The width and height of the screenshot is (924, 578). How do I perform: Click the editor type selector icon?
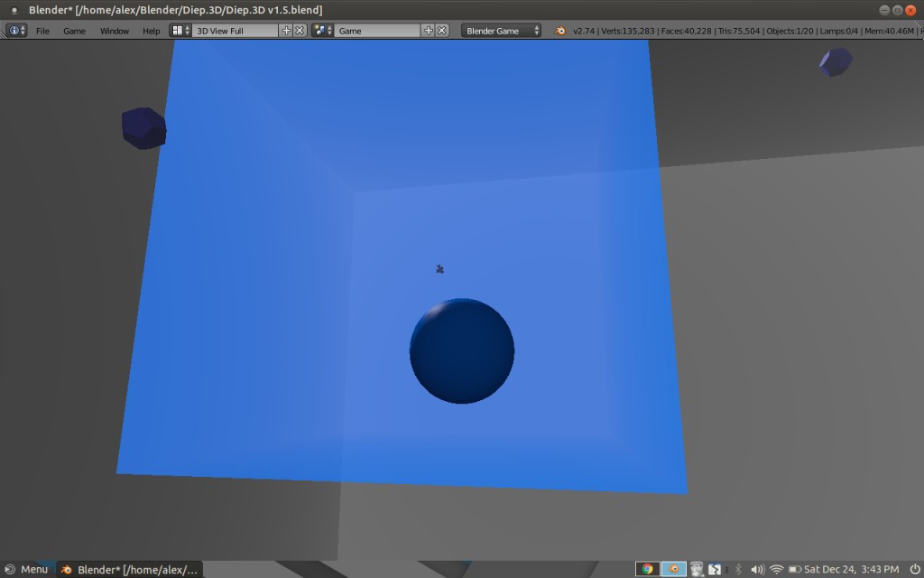[x=15, y=30]
